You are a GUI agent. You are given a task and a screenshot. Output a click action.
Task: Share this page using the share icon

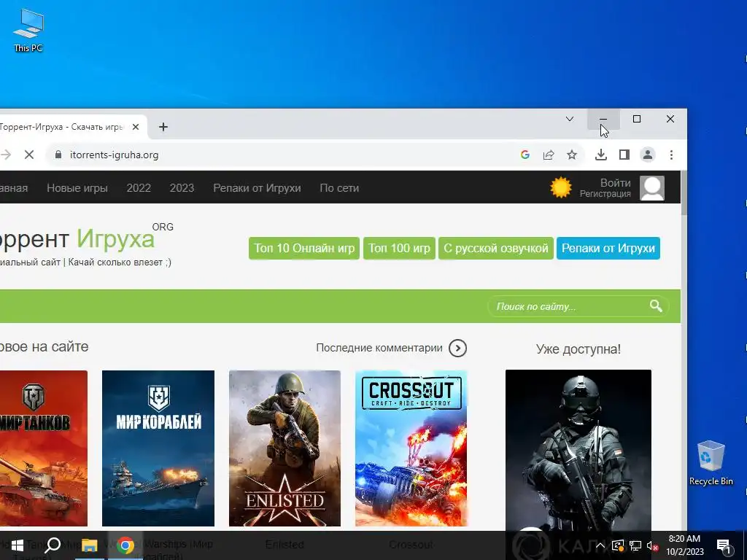coord(549,155)
